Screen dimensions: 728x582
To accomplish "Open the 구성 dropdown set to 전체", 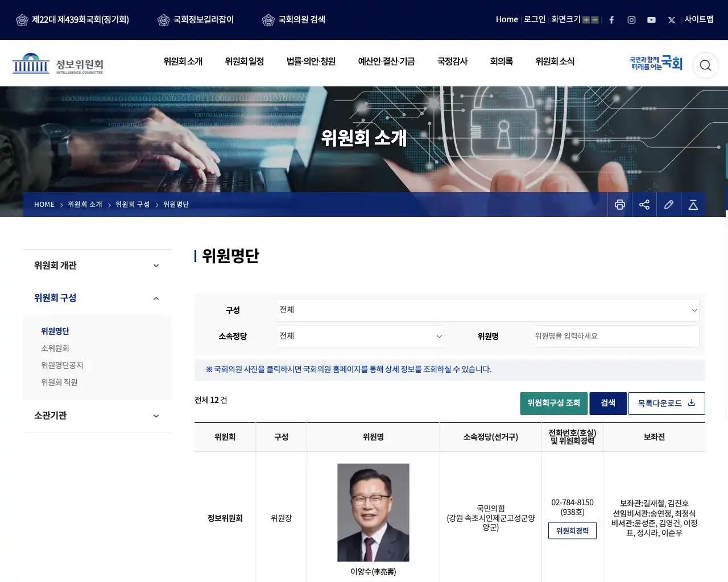I will (x=488, y=310).
